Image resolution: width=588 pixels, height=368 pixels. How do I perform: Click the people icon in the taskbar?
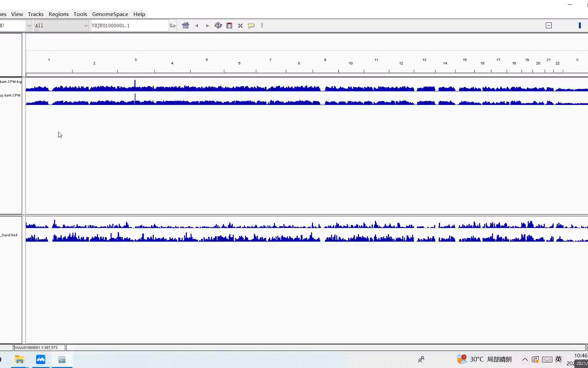tap(421, 359)
